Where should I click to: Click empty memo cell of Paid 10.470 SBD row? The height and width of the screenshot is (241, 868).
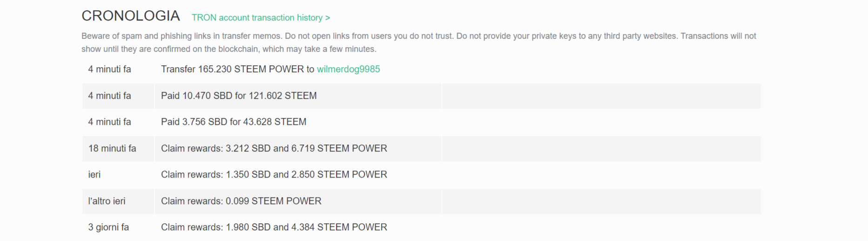click(601, 96)
